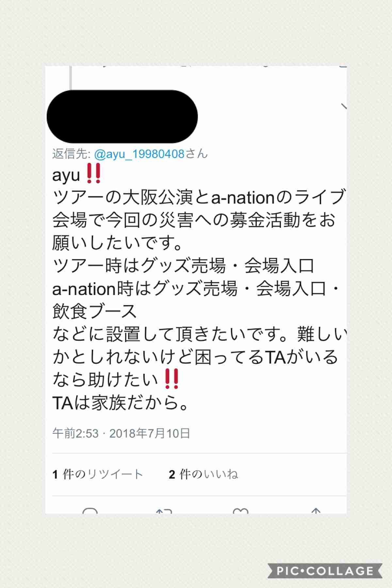View the 1 件のリツイート list

[x=98, y=474]
